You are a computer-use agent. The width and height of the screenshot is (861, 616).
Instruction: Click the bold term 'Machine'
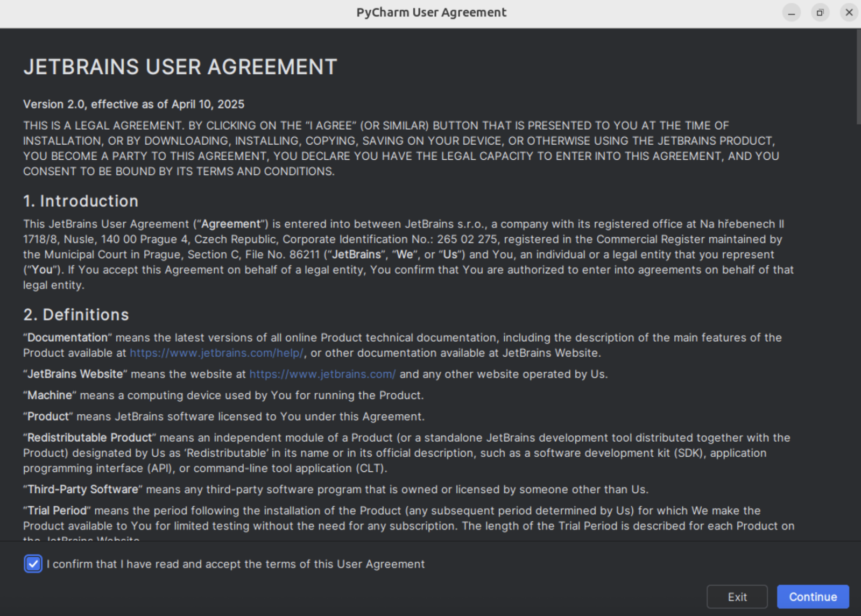[x=50, y=395]
